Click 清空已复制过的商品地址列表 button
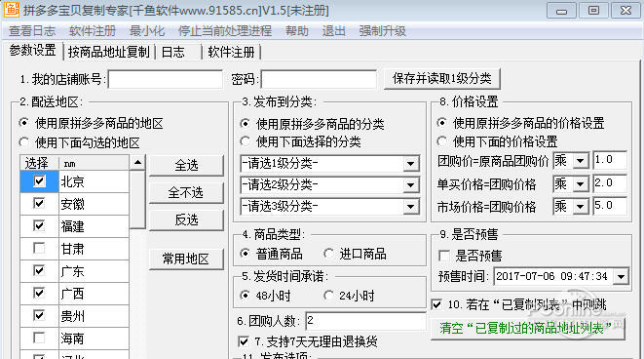The width and height of the screenshot is (644, 359). tap(527, 328)
